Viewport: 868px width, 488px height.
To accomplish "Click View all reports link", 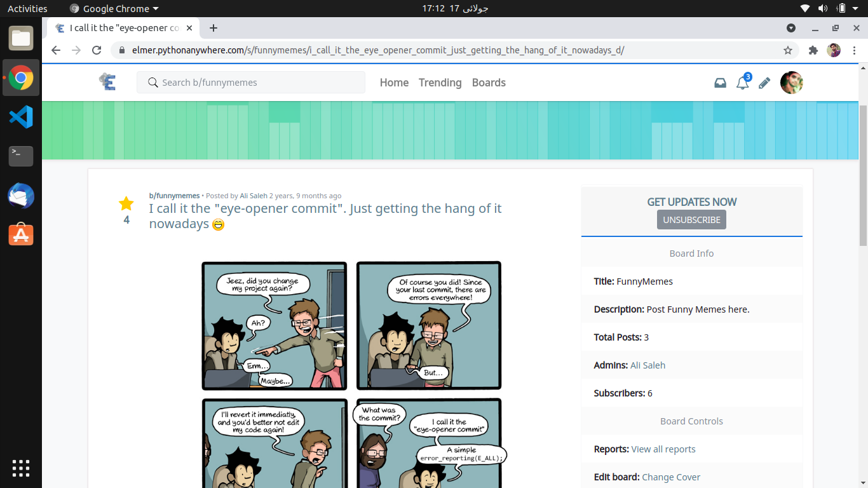I will pyautogui.click(x=663, y=449).
